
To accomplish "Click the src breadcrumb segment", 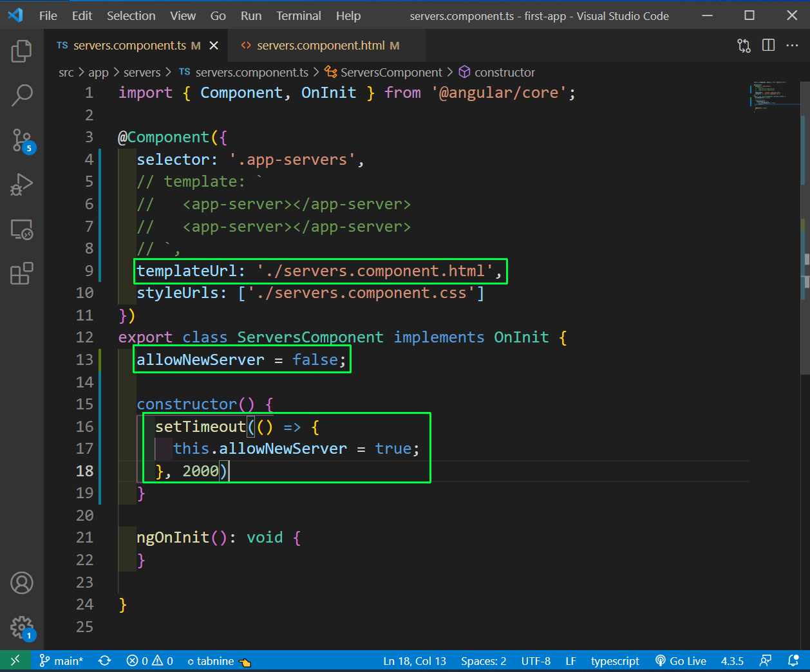I will [x=66, y=73].
